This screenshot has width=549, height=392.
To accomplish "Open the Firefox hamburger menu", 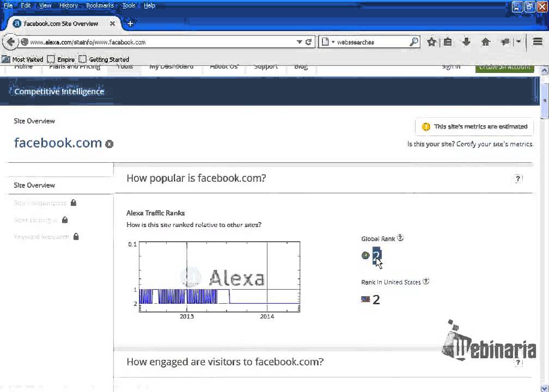I will pos(538,41).
